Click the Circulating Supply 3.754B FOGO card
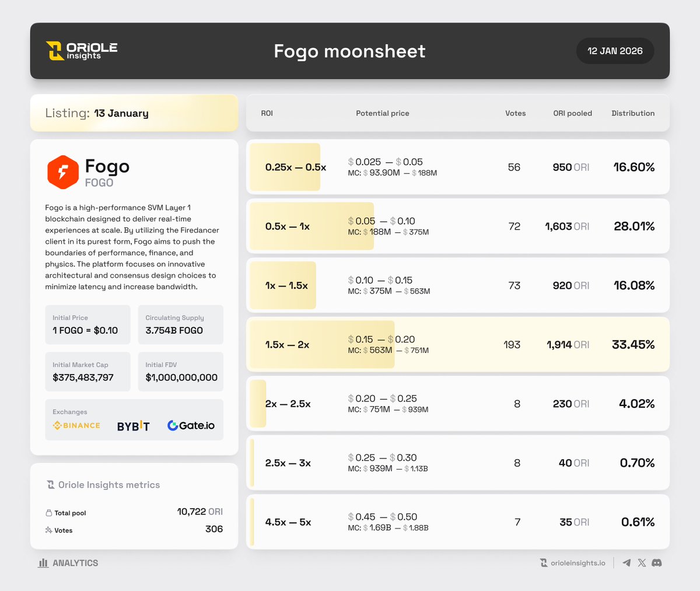700x591 pixels. [181, 324]
